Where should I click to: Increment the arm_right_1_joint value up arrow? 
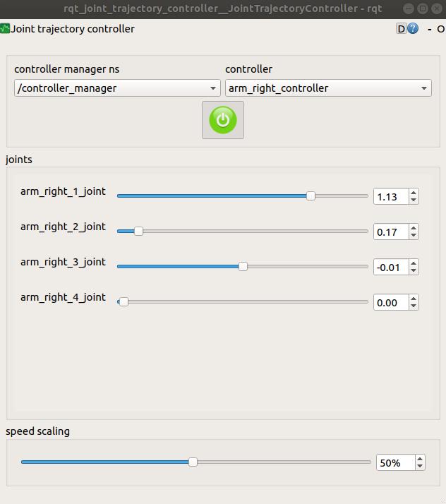point(414,193)
